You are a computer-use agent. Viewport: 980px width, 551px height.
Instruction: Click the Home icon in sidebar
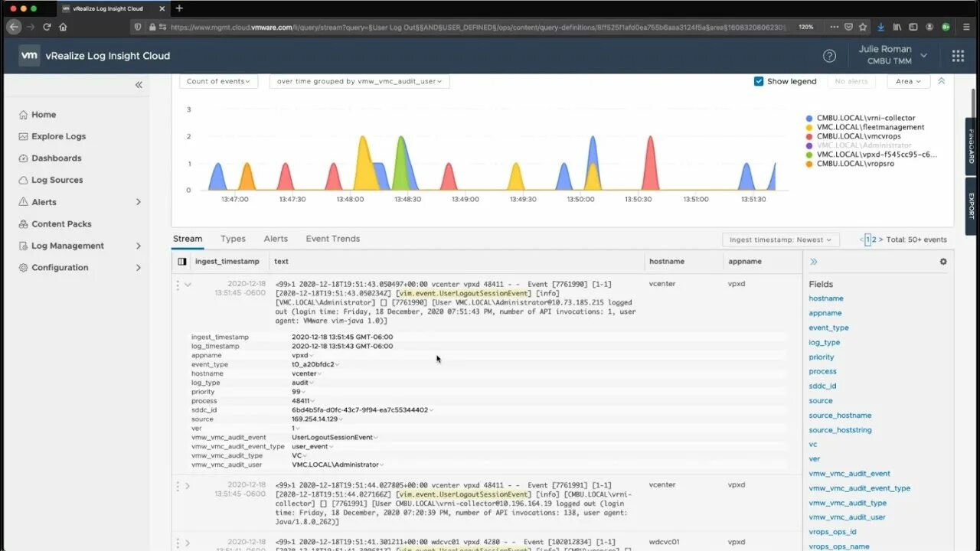[x=24, y=115]
